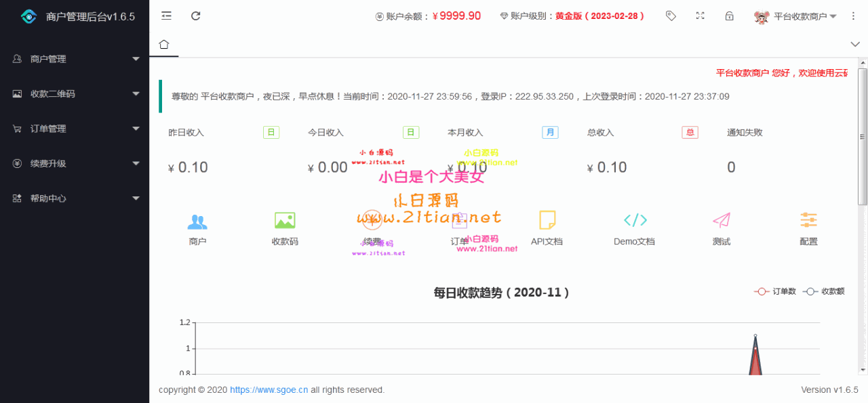The width and height of the screenshot is (868, 403).
Task: Click the vertical page scrollbar thumb
Action: tap(863, 135)
